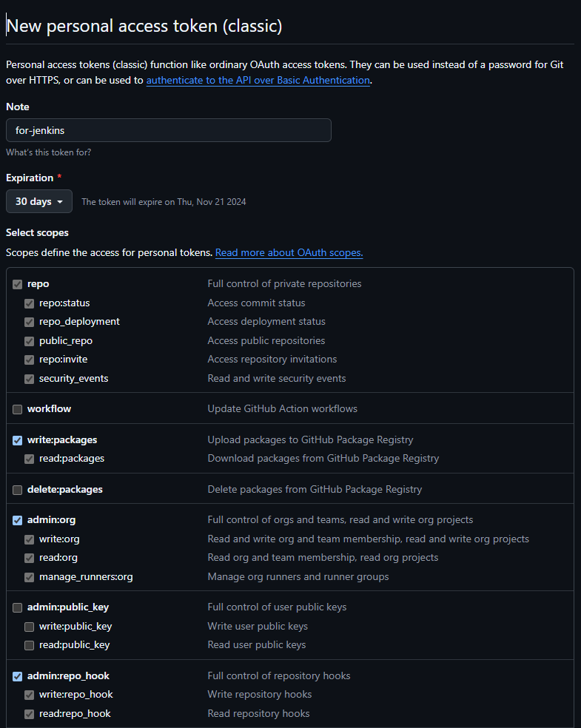Select the write:public_key checkbox
The image size is (581, 728).
point(30,627)
